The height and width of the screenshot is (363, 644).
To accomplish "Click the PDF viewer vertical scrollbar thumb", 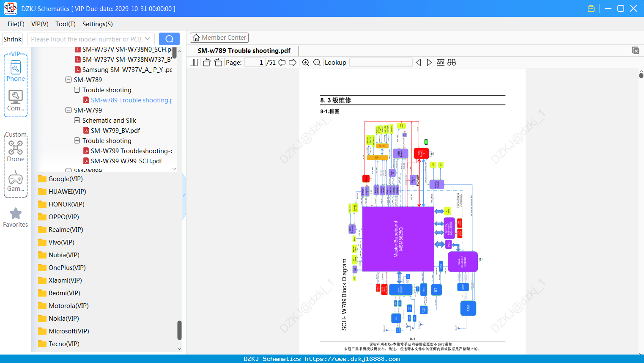I will (641, 75).
